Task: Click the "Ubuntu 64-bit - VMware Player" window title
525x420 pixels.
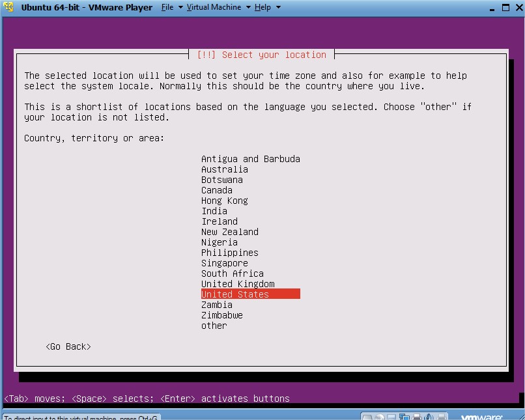Action: (87, 7)
